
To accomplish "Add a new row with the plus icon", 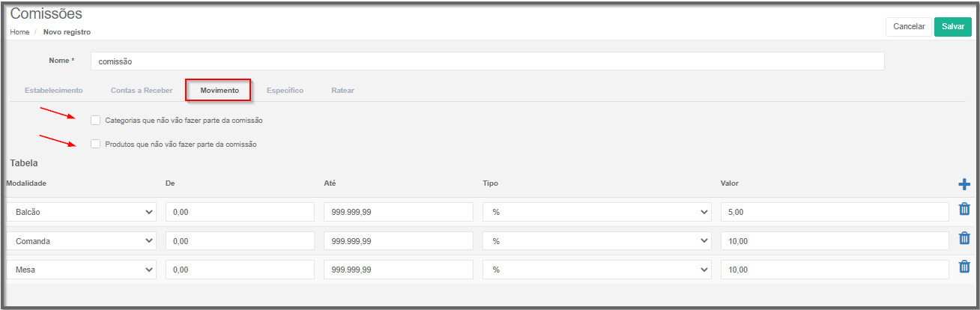I will pos(964,183).
